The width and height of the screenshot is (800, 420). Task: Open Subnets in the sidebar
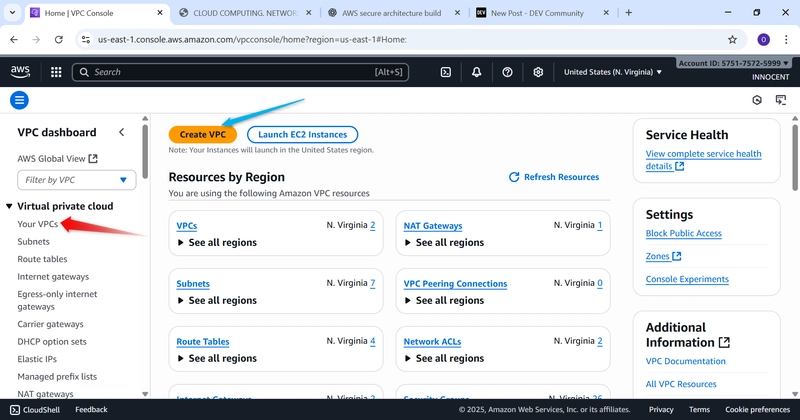(33, 241)
